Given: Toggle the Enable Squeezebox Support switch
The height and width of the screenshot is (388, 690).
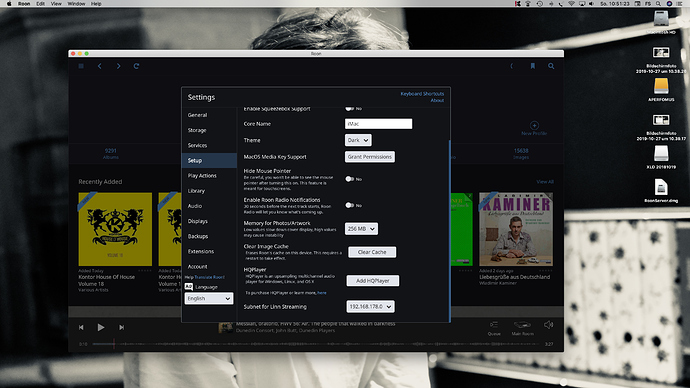Looking at the screenshot, I should (x=349, y=108).
